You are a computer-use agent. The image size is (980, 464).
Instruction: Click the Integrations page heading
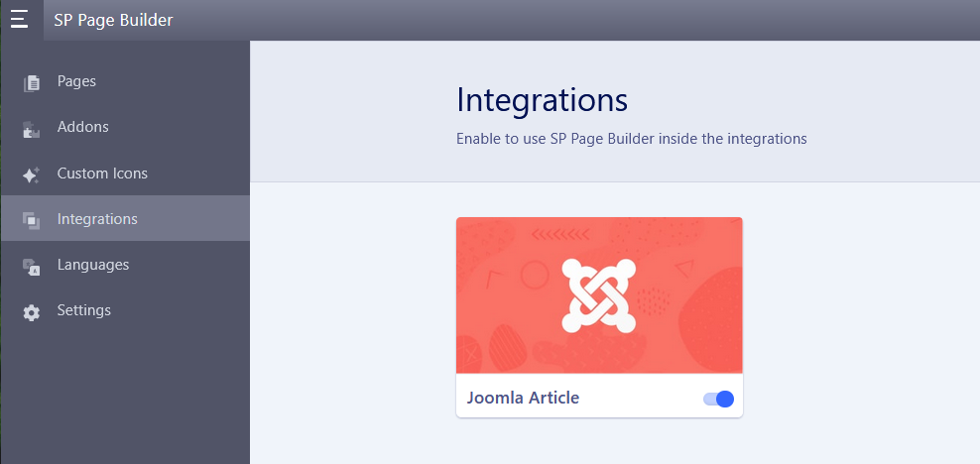pos(542,100)
